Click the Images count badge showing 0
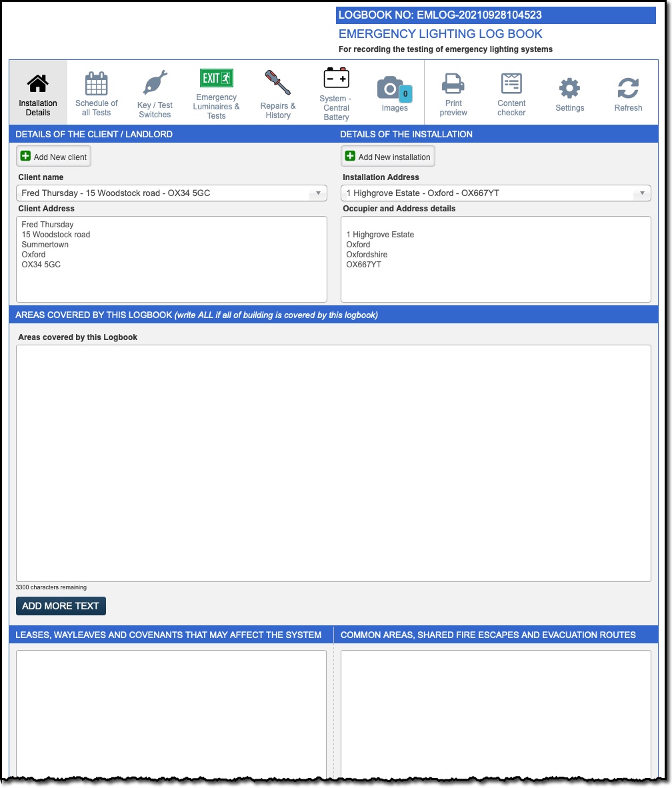The image size is (672, 788). coord(405,94)
